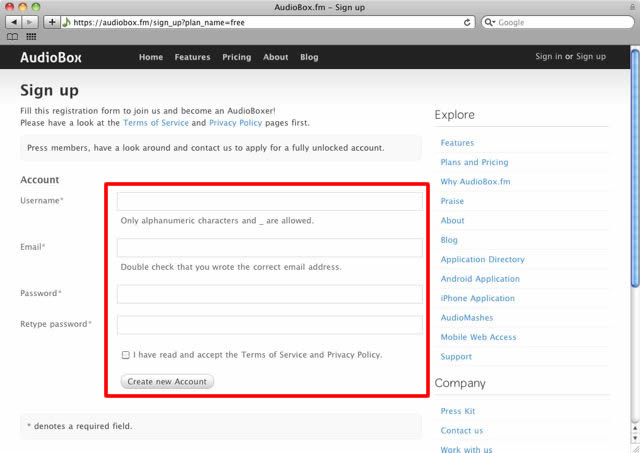The image size is (640, 453).
Task: Click the 'Double check that you wrote' hint
Action: [x=231, y=267]
